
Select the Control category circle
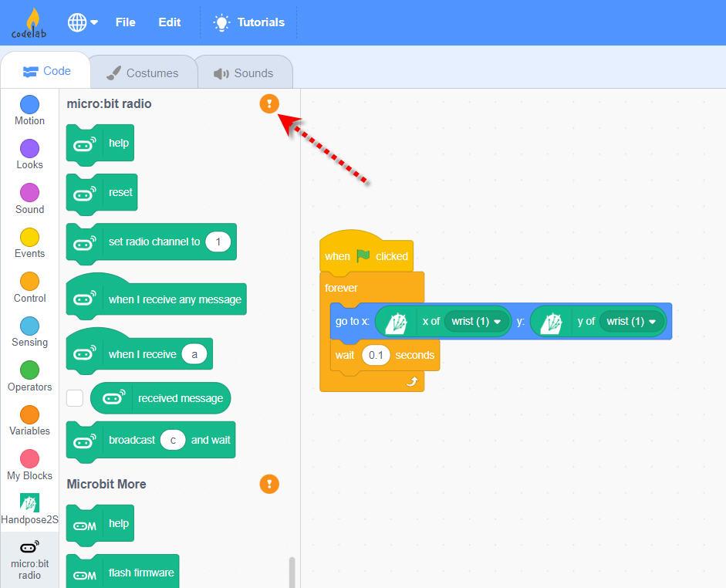29,282
